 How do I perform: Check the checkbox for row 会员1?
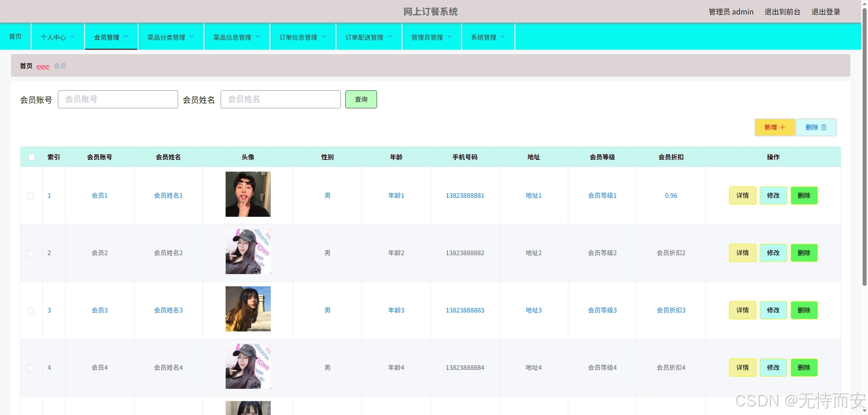point(31,196)
